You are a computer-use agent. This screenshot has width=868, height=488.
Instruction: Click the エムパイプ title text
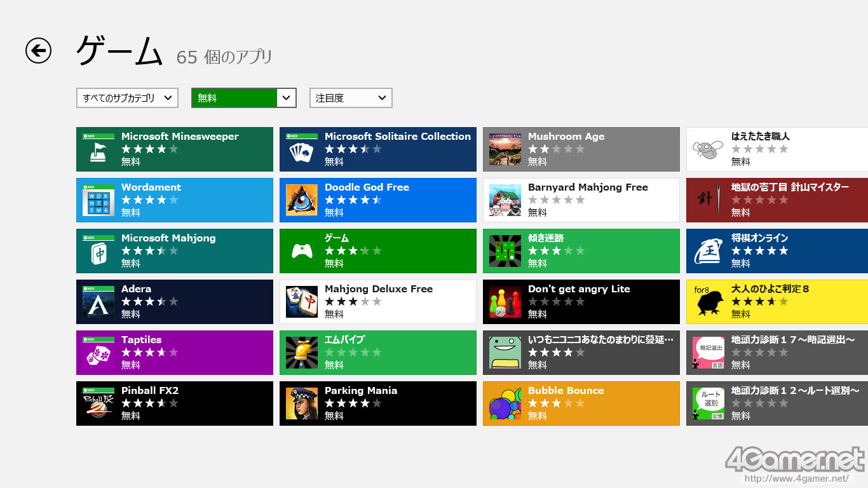coord(344,340)
